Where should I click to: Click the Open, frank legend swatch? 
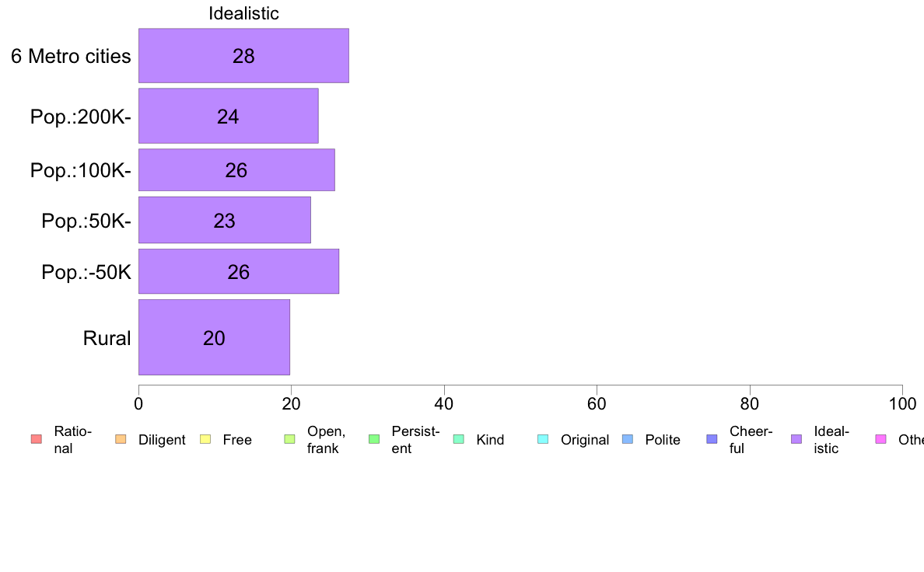(x=289, y=439)
